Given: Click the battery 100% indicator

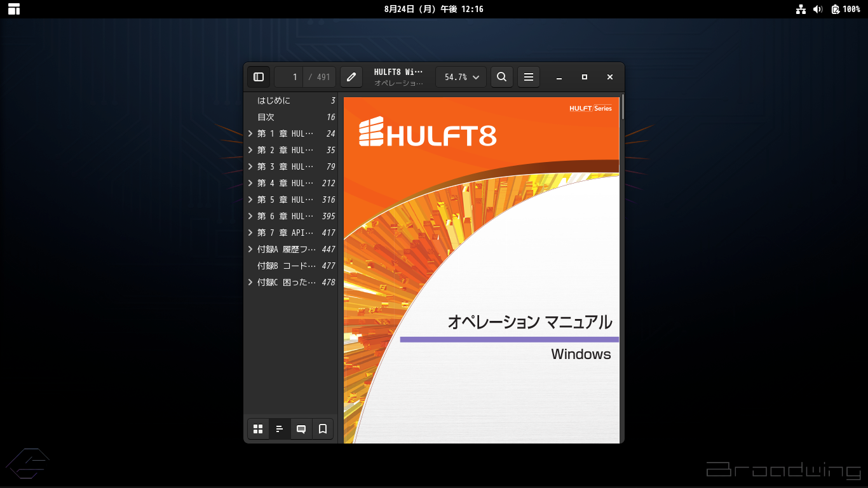Looking at the screenshot, I should click(846, 9).
